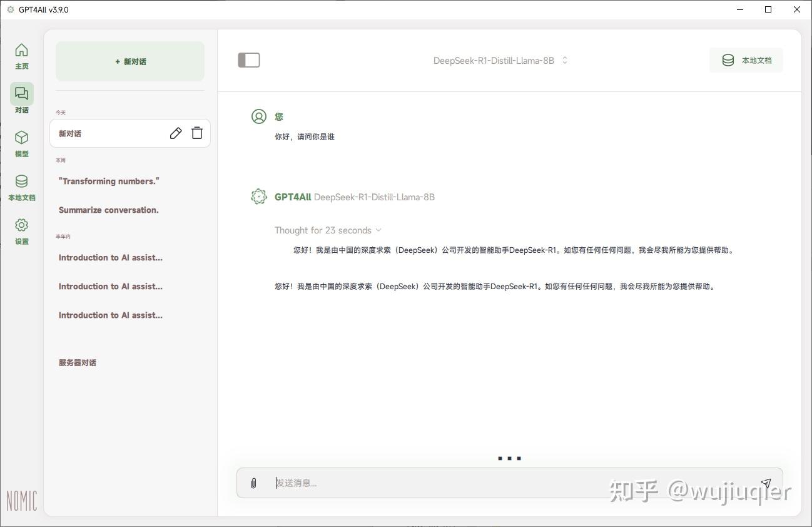812x527 pixels.
Task: Open the DeepSeek-R1-Distill-Llama-8B model selector
Action: 494,60
